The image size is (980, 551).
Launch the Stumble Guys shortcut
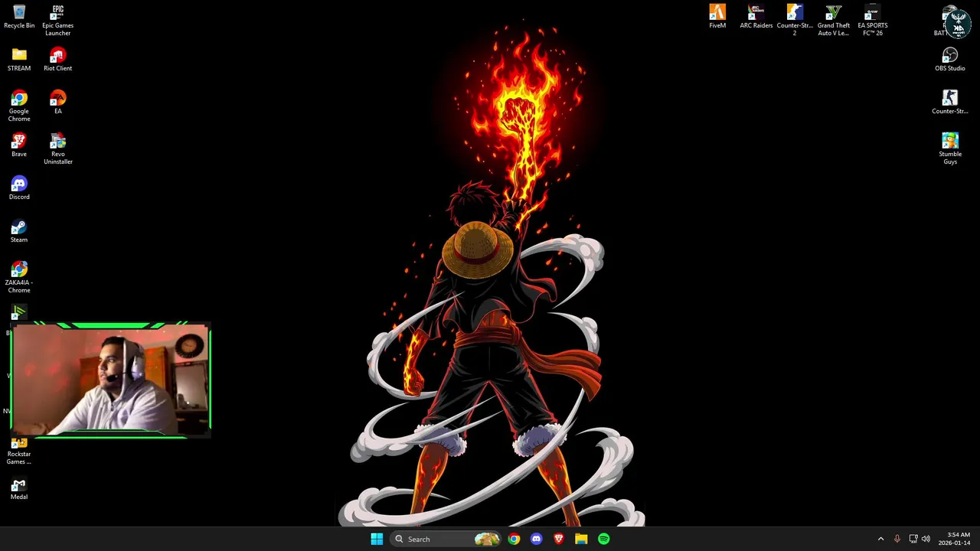[950, 149]
